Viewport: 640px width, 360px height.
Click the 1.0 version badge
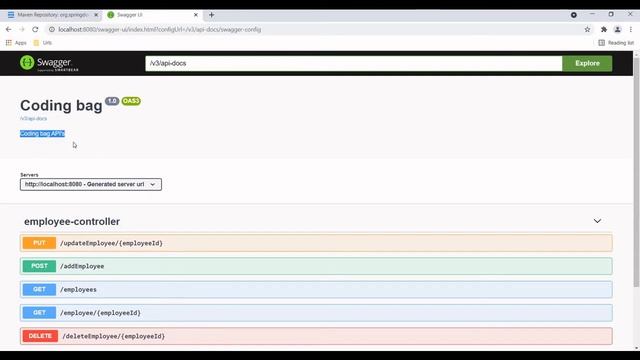coord(112,101)
